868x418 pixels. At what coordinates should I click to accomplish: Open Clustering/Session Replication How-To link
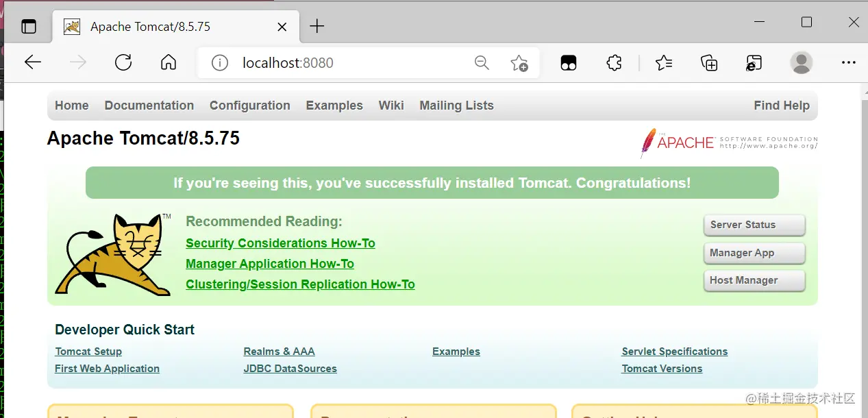coord(300,284)
